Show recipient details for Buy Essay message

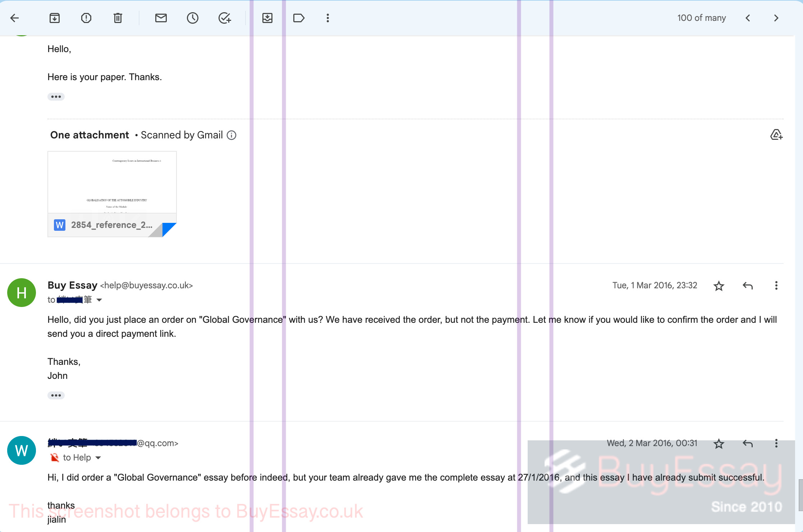(99, 300)
